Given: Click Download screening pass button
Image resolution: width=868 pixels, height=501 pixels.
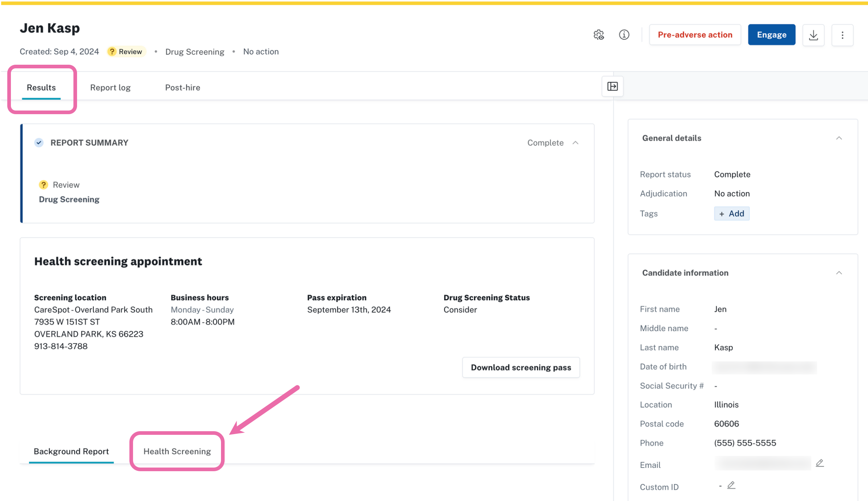Looking at the screenshot, I should pos(521,368).
